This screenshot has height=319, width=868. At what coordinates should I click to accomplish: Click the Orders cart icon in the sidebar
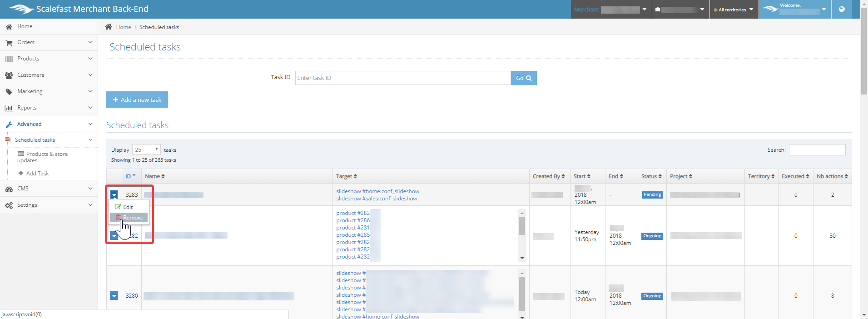tap(9, 43)
